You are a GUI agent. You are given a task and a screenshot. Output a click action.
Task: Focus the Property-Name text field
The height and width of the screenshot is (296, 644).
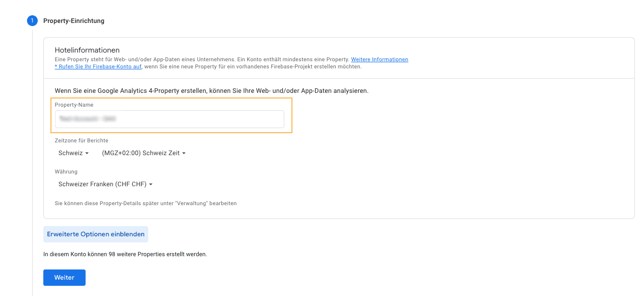(x=169, y=119)
